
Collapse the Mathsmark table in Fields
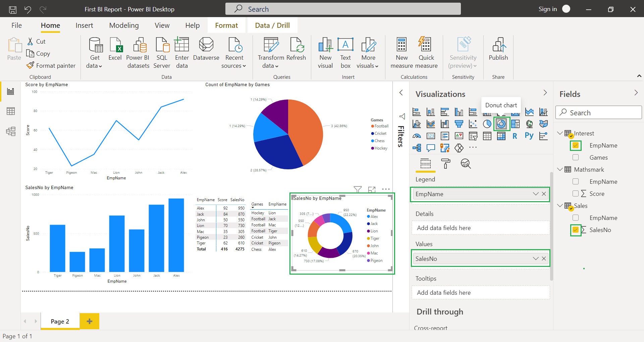[559, 169]
